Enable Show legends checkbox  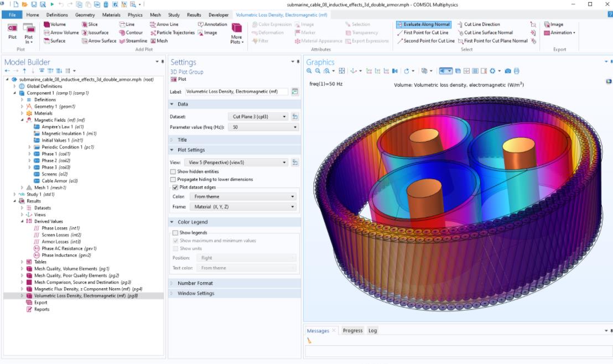(x=175, y=233)
